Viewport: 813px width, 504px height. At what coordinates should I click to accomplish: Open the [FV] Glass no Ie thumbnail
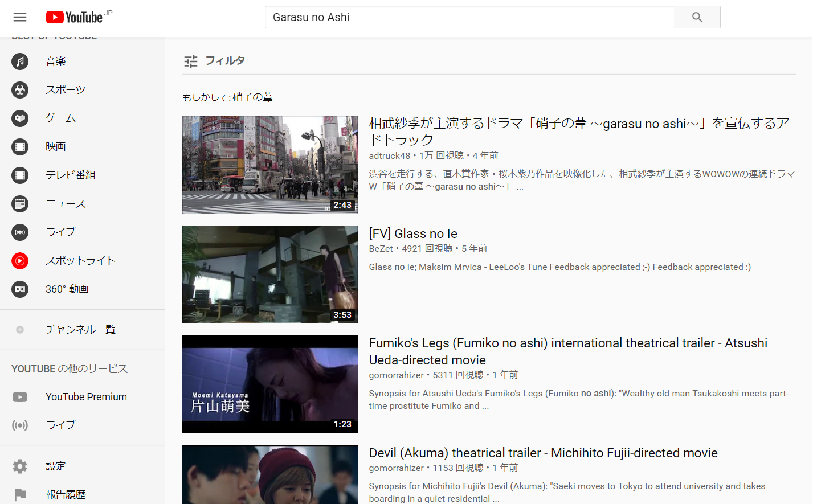click(270, 274)
